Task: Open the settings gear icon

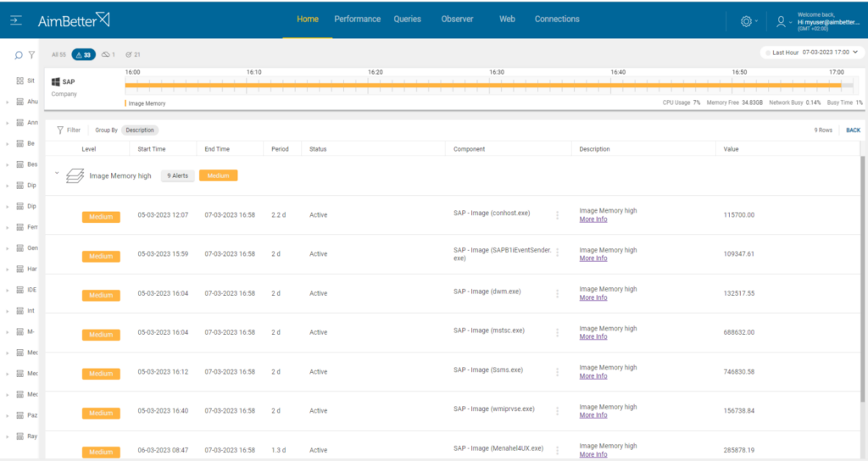Action: pos(746,21)
